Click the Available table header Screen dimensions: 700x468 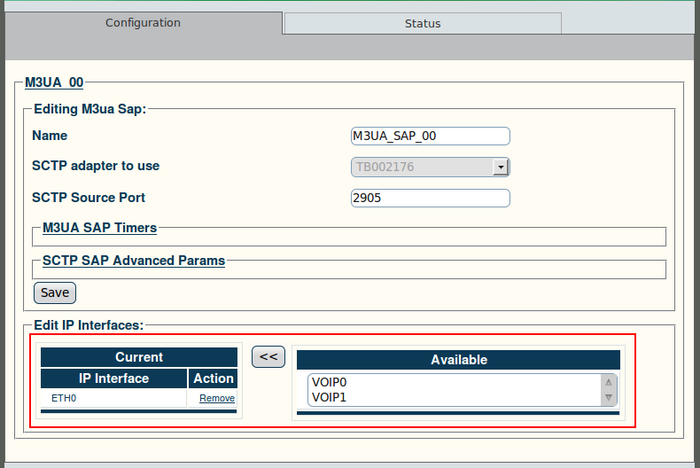458,360
